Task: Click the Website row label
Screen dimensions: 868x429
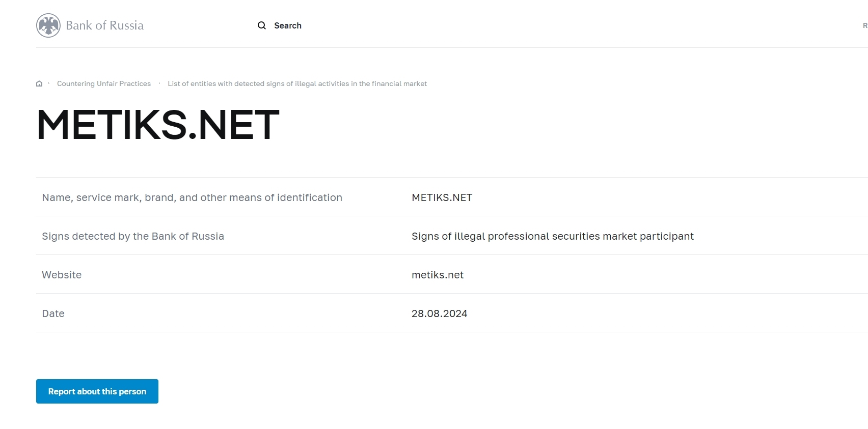Action: coord(62,275)
